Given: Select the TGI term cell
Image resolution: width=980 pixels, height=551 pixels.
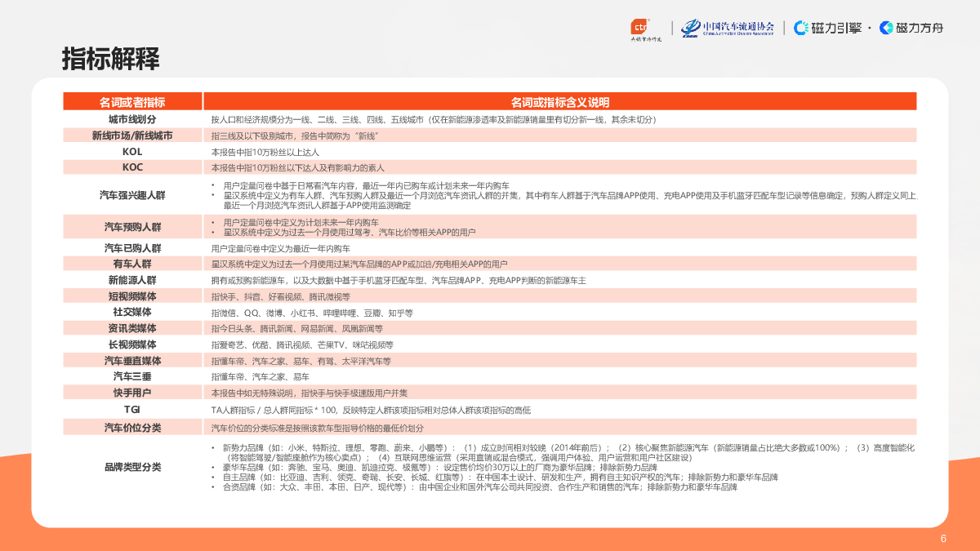Looking at the screenshot, I should click(132, 409).
